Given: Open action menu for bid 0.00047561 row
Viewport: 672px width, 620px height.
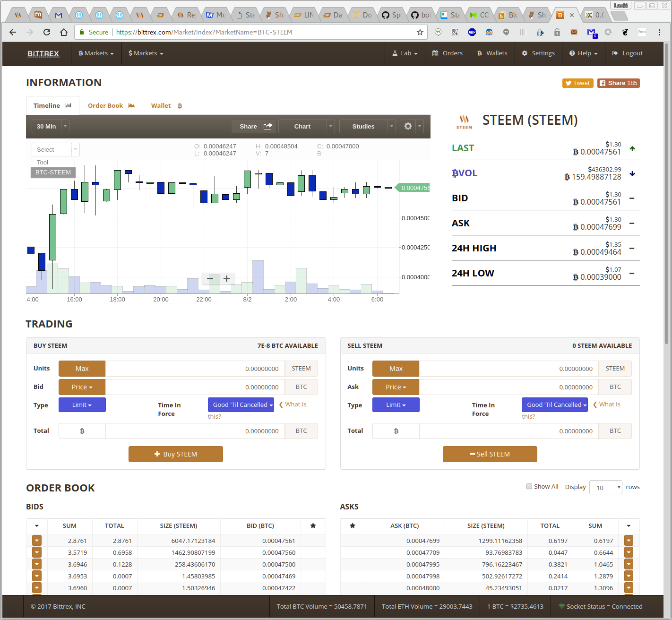Looking at the screenshot, I should click(x=37, y=541).
